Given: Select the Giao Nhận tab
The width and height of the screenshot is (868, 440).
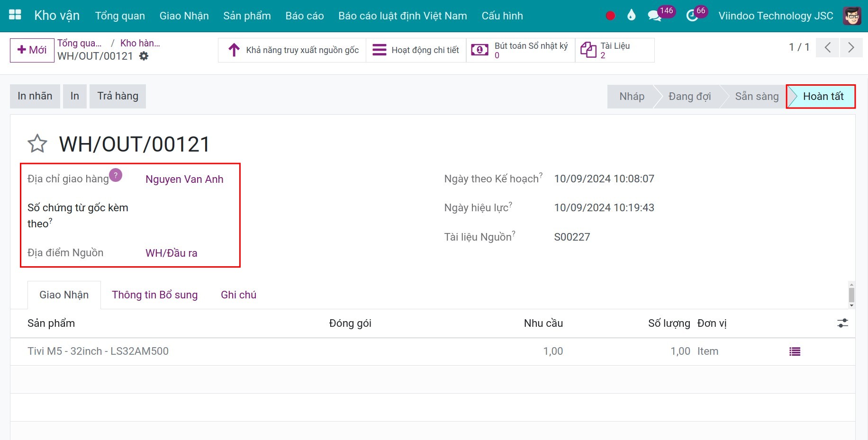Looking at the screenshot, I should tap(64, 295).
